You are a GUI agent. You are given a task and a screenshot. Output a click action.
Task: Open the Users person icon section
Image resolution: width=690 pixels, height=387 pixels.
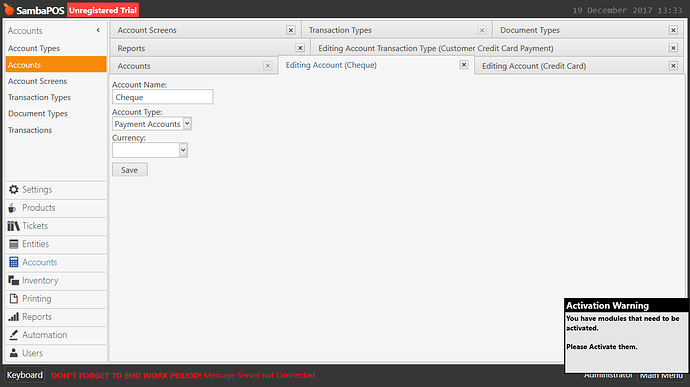pos(14,353)
